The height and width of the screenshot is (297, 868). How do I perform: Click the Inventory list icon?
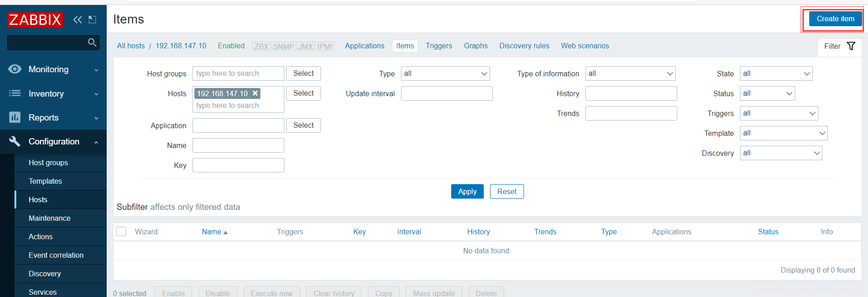tap(15, 93)
